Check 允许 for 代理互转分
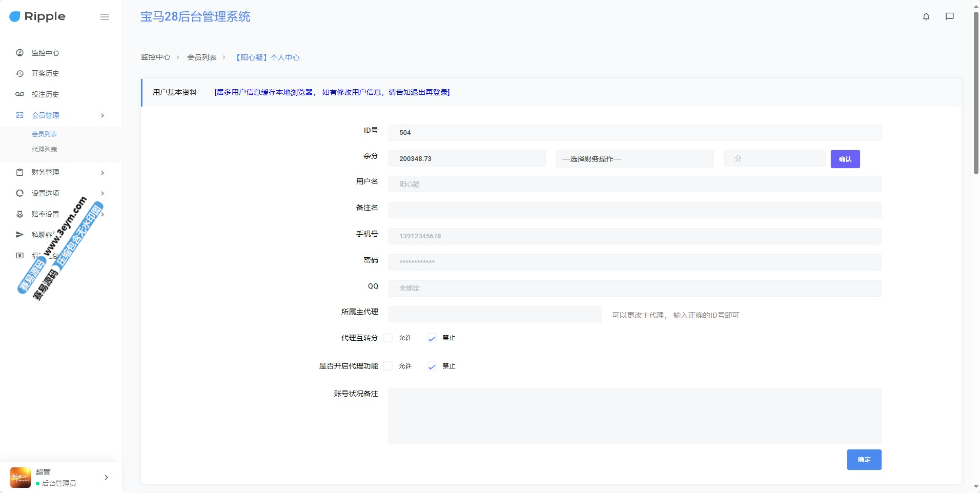The image size is (980, 493). 388,338
